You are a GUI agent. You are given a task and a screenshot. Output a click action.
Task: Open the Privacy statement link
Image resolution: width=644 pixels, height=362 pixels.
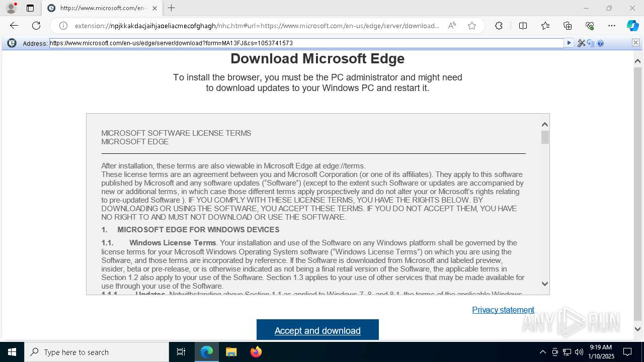[x=503, y=310]
